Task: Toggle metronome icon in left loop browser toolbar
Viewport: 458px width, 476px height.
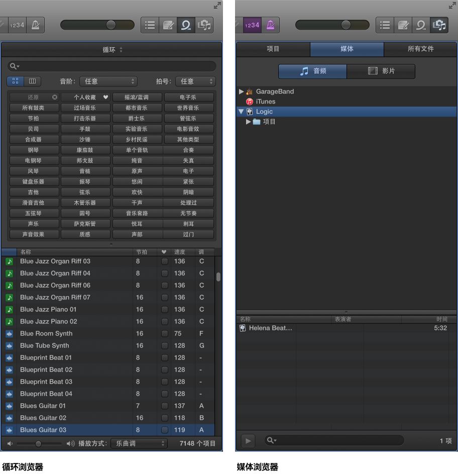Action: pos(36,25)
